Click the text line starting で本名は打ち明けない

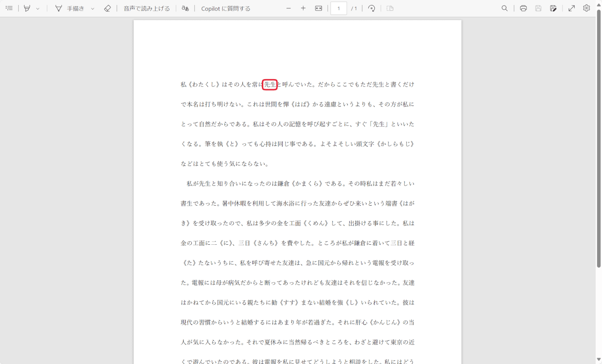(x=297, y=104)
